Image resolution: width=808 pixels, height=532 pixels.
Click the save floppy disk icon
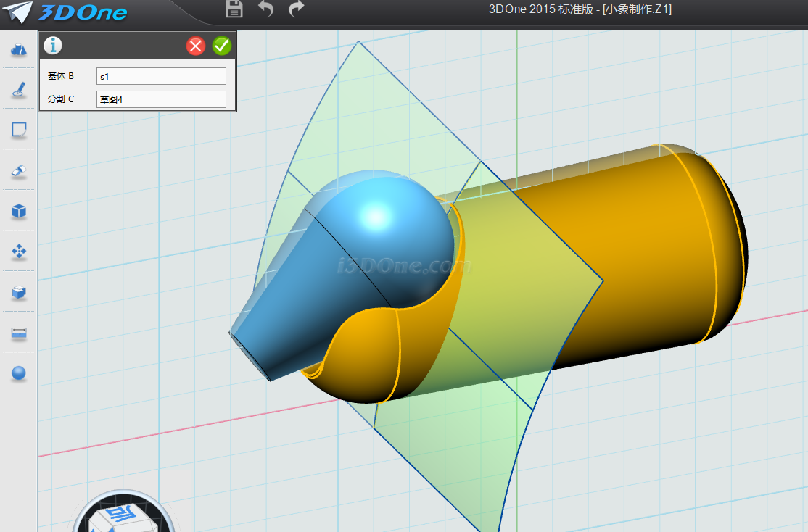pyautogui.click(x=234, y=9)
